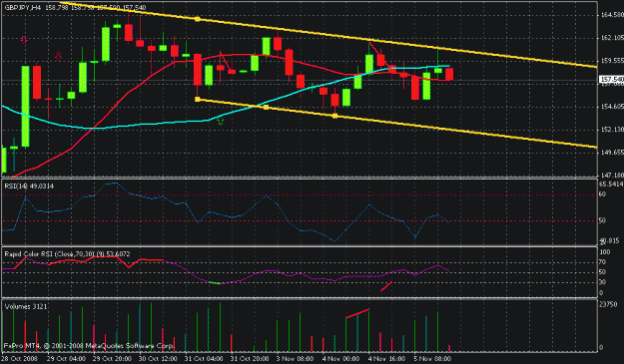The width and height of the screenshot is (624, 364).
Task: Click the 30 Oct 12:00 time label
Action: point(158,358)
